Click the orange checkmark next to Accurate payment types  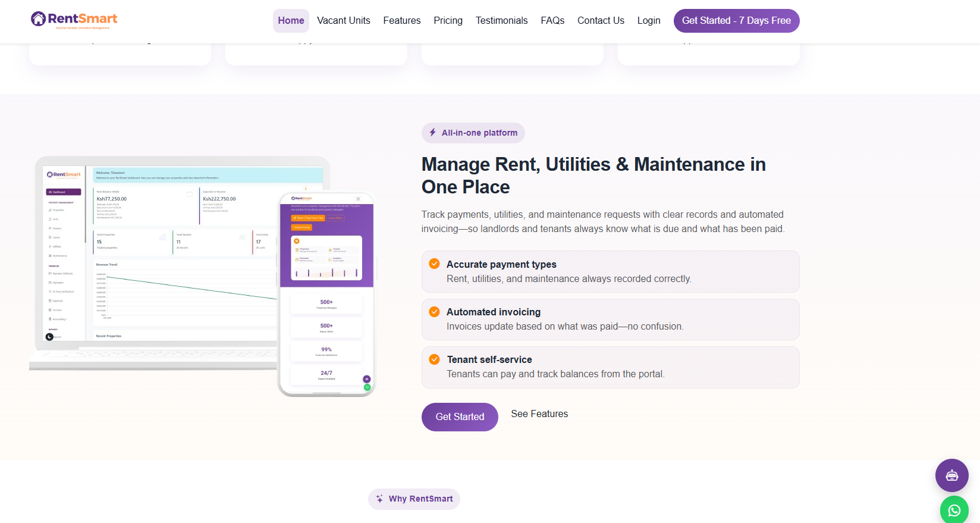pos(435,264)
